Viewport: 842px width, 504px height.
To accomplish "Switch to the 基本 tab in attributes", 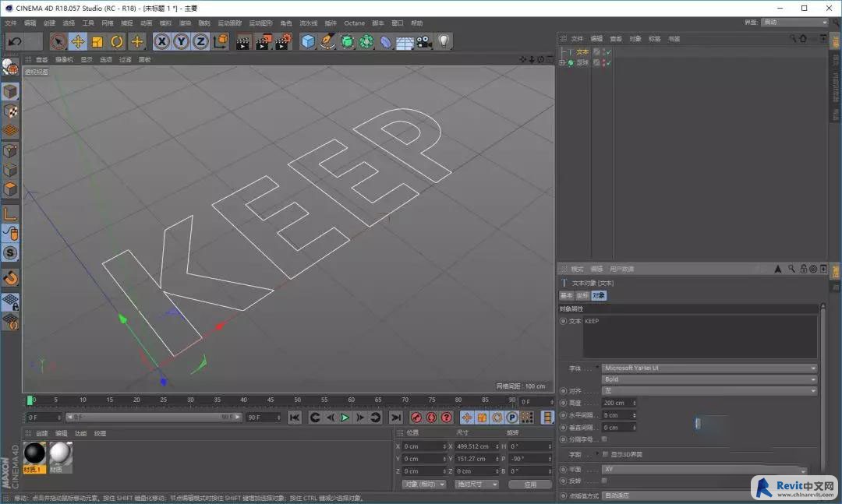I will tap(567, 296).
